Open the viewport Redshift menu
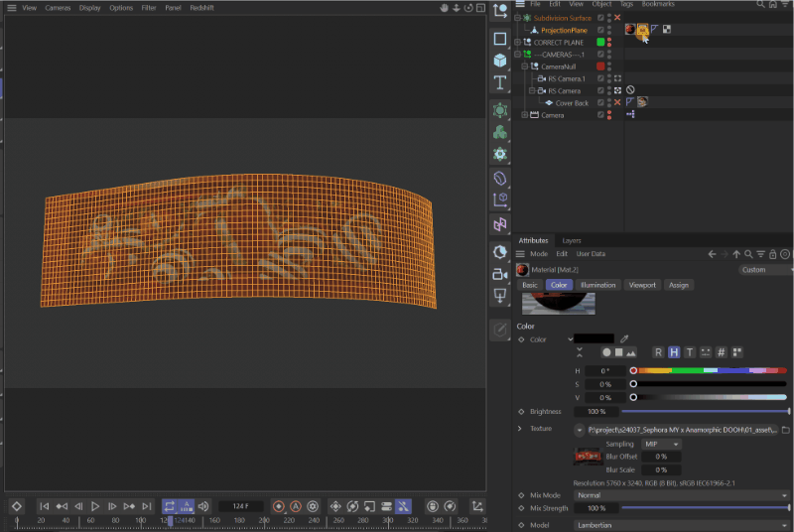 pyautogui.click(x=201, y=8)
